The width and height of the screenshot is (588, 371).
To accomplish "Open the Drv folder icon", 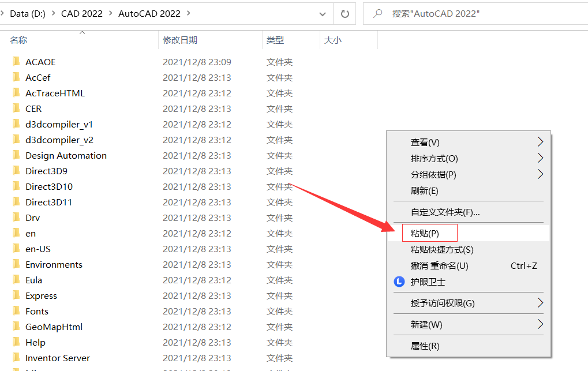I will [x=17, y=217].
